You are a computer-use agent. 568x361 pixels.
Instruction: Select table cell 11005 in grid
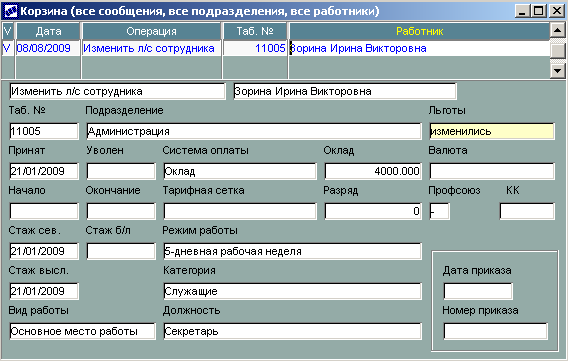tap(255, 48)
